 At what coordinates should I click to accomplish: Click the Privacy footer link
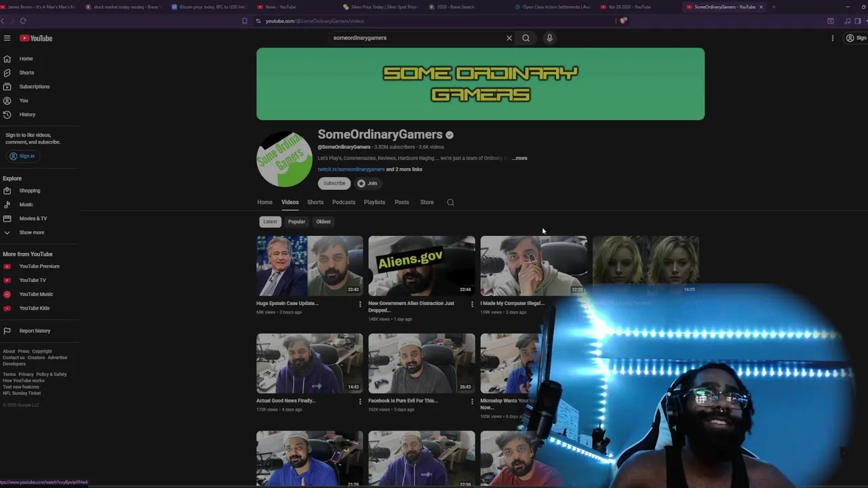[x=26, y=374]
